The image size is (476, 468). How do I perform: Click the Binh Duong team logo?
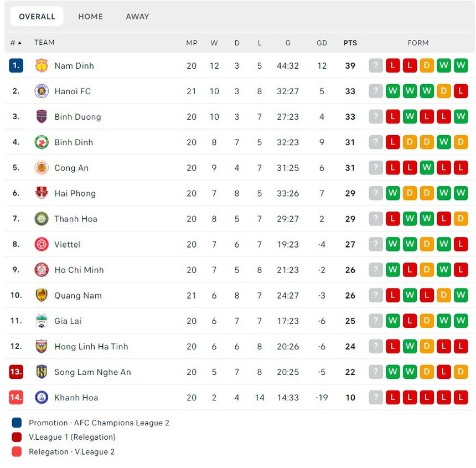pyautogui.click(x=42, y=117)
